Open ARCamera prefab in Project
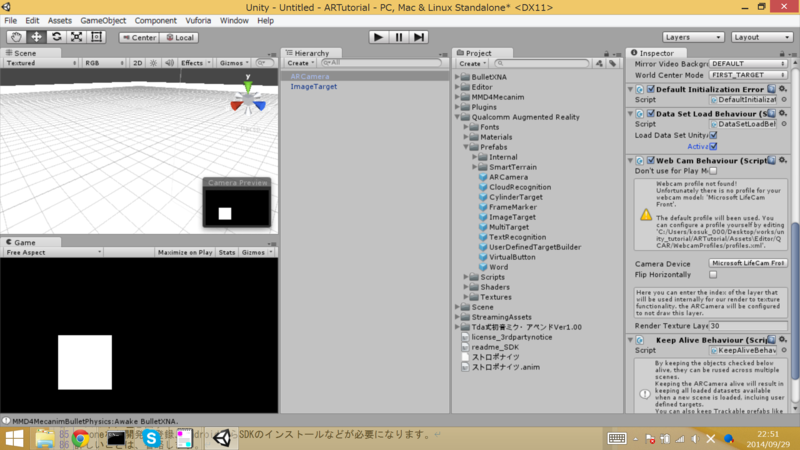This screenshot has height=450, width=800. pyautogui.click(x=508, y=177)
